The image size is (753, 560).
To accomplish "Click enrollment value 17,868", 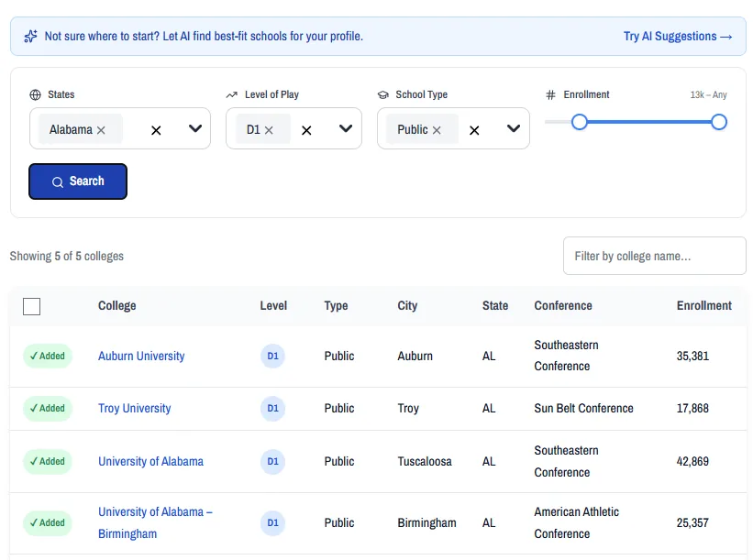I will 692,409.
